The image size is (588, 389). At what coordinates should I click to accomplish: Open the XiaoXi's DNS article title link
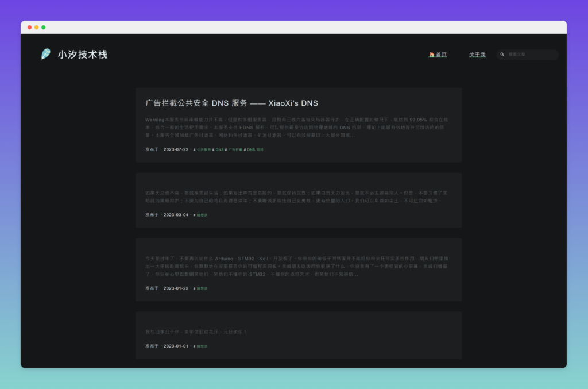pyautogui.click(x=232, y=103)
